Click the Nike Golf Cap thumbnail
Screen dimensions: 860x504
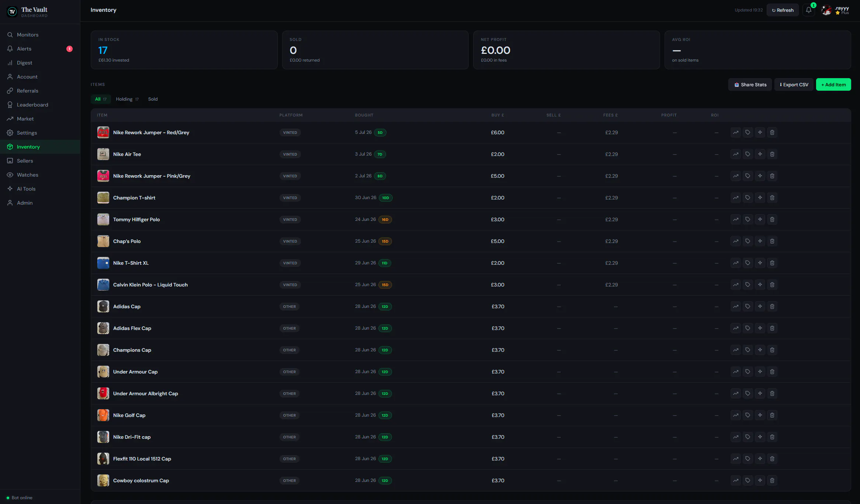coord(103,415)
